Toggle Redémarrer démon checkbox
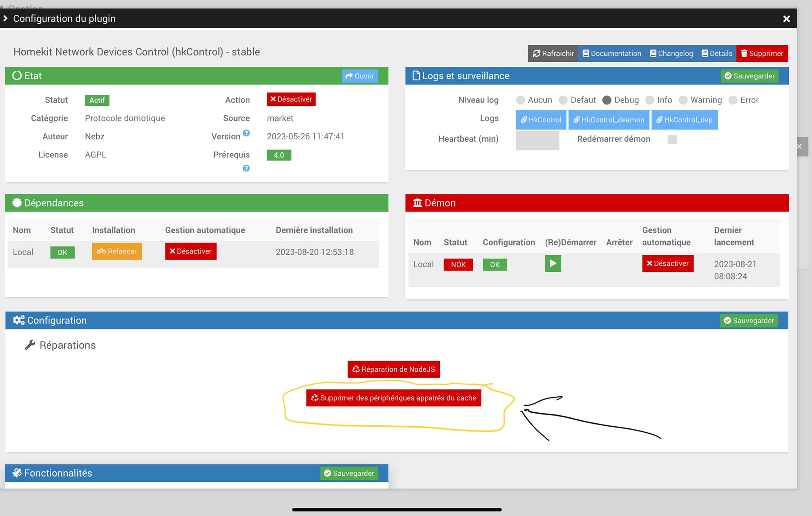The image size is (812, 516). point(672,139)
